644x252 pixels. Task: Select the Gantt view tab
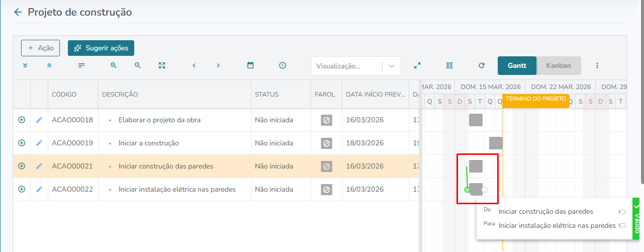517,65
